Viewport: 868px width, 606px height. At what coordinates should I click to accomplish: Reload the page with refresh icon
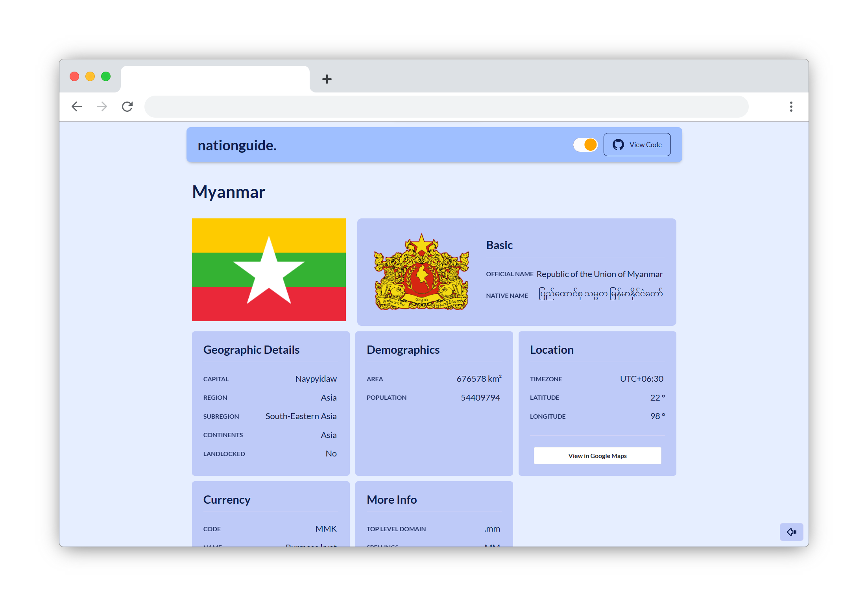click(127, 106)
